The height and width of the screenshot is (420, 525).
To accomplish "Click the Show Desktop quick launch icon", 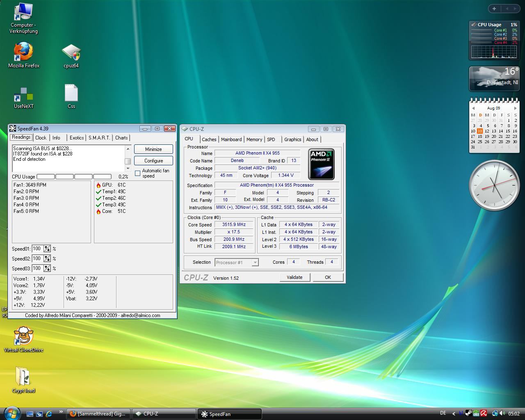I will [30, 414].
